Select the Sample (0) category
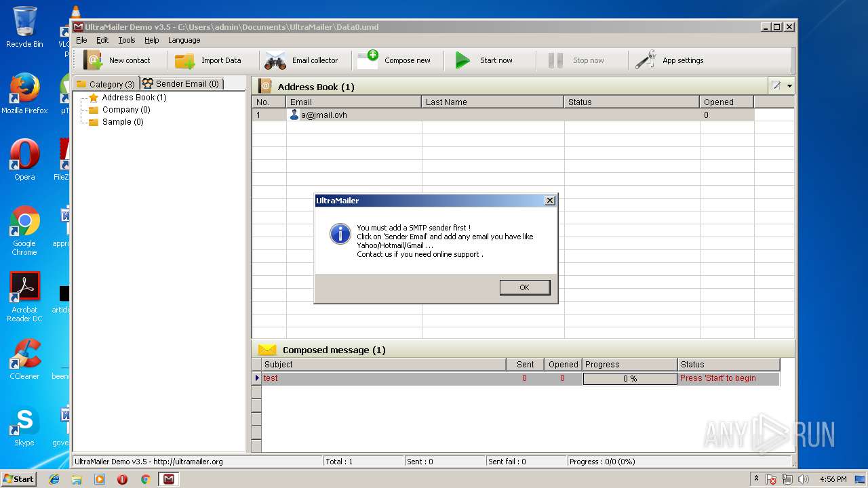868x488 pixels. point(116,122)
